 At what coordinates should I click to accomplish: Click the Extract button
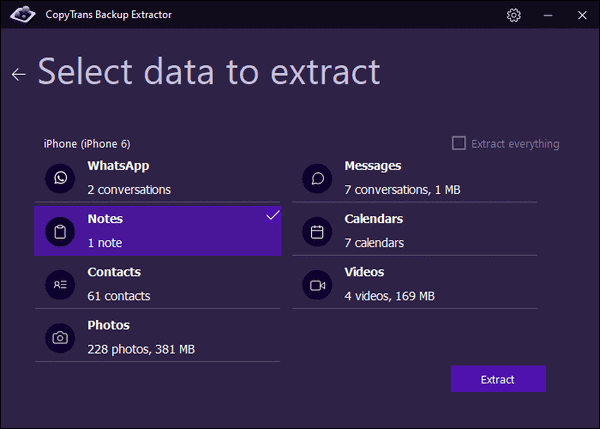[498, 379]
